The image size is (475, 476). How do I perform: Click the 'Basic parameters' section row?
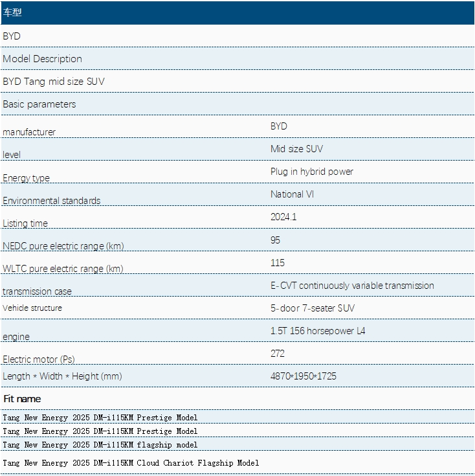click(x=237, y=104)
